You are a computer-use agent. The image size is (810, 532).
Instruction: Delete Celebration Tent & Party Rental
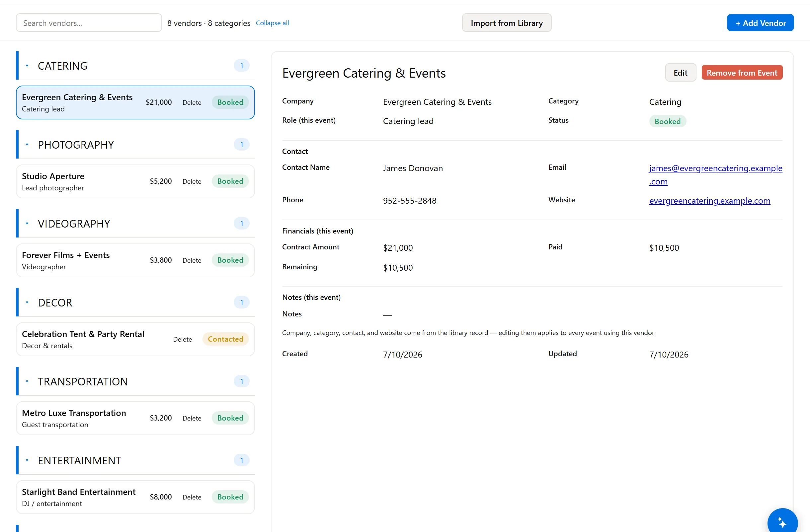coord(183,339)
